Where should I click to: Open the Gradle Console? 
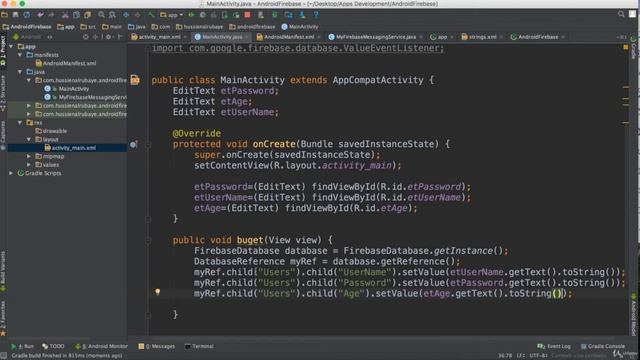603,346
